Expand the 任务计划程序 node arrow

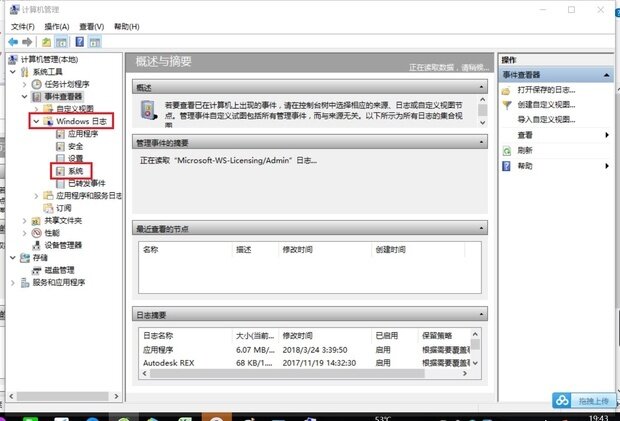[25, 84]
